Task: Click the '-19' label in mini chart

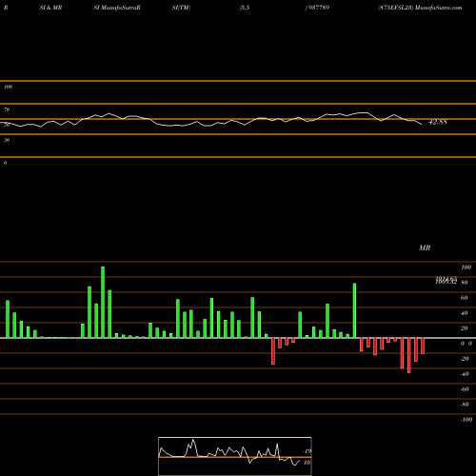Action: pyautogui.click(x=307, y=451)
